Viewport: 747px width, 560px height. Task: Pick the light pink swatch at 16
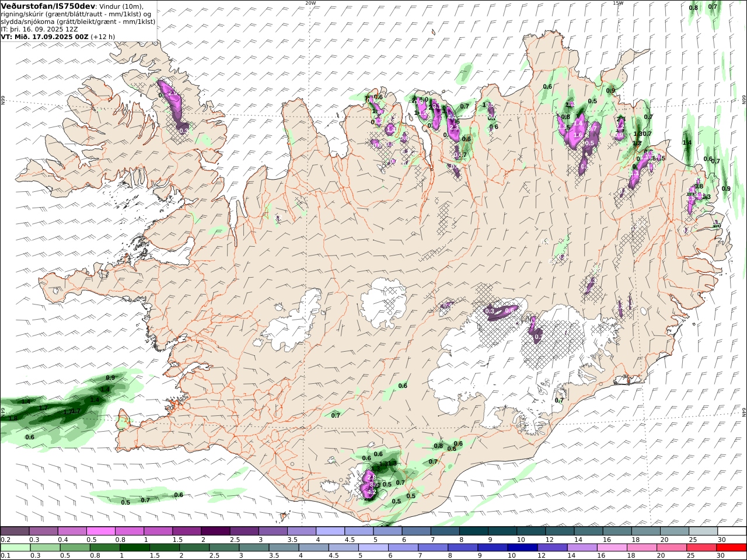click(612, 548)
